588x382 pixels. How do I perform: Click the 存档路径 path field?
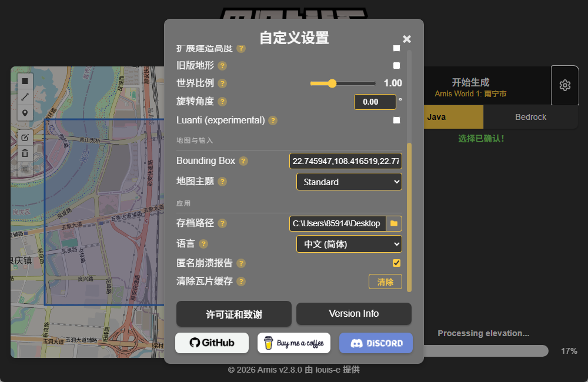click(338, 223)
